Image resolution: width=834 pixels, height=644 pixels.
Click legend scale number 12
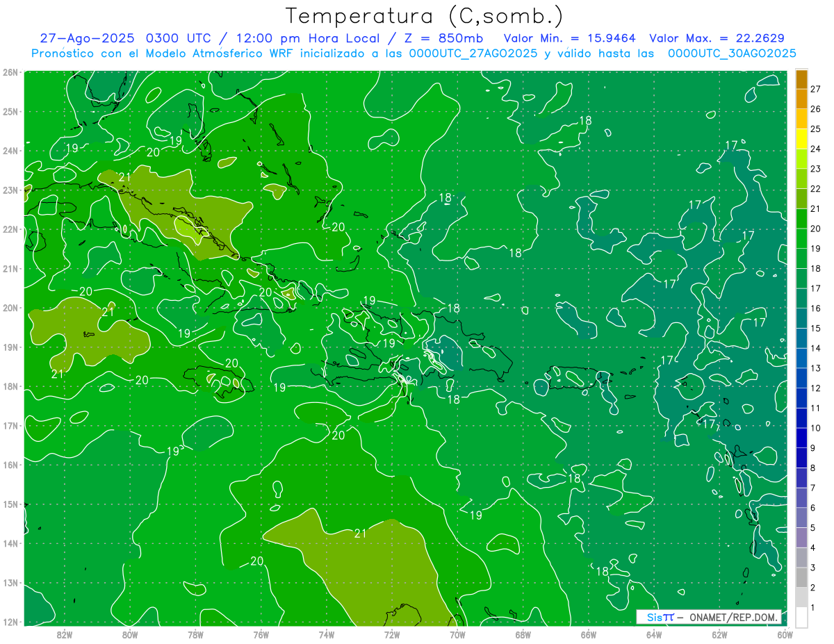point(815,388)
